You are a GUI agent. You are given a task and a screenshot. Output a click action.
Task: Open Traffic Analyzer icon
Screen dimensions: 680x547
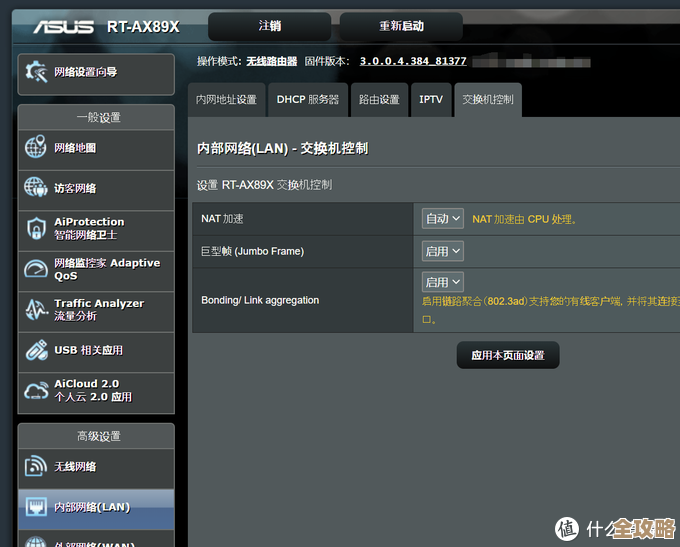36,309
